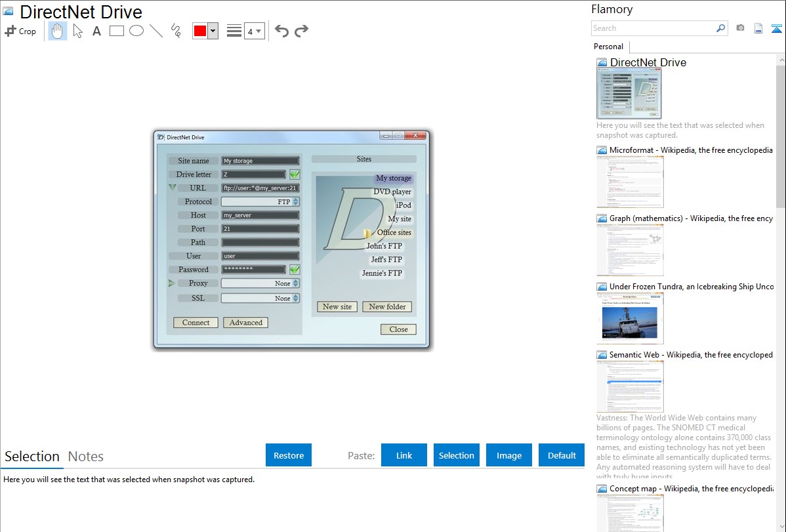The width and height of the screenshot is (786, 532).
Task: Click the Paste Default button
Action: tap(562, 455)
